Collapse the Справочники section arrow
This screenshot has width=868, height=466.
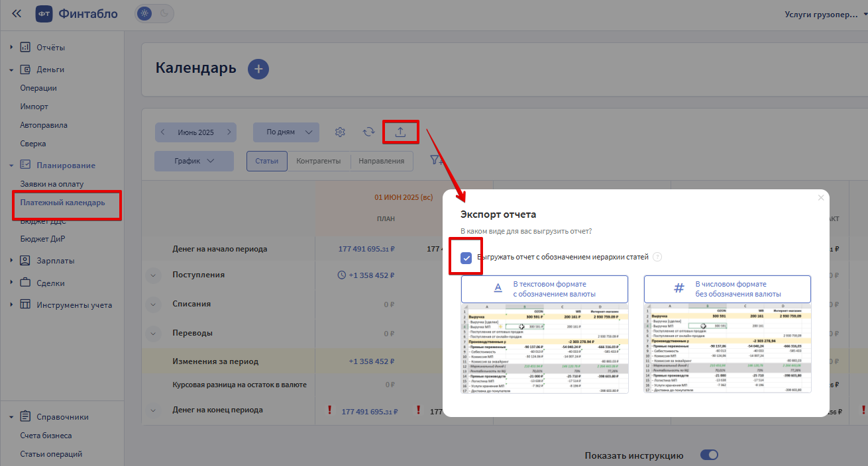click(x=11, y=418)
